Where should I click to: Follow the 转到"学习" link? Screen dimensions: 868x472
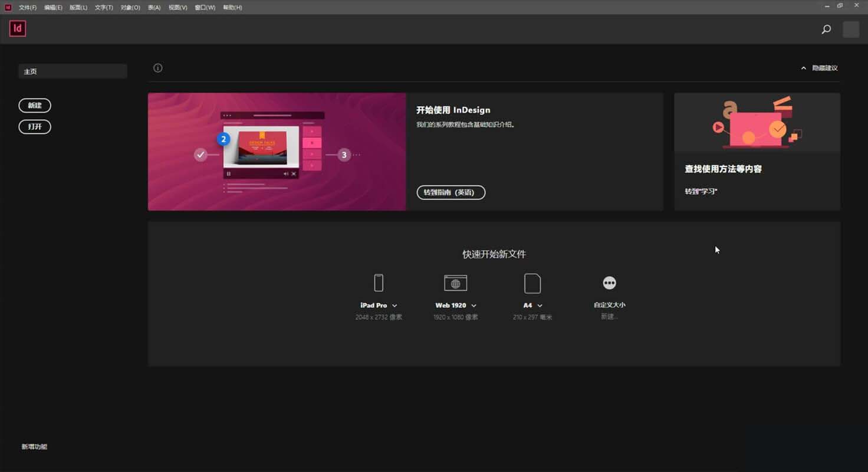point(701,192)
